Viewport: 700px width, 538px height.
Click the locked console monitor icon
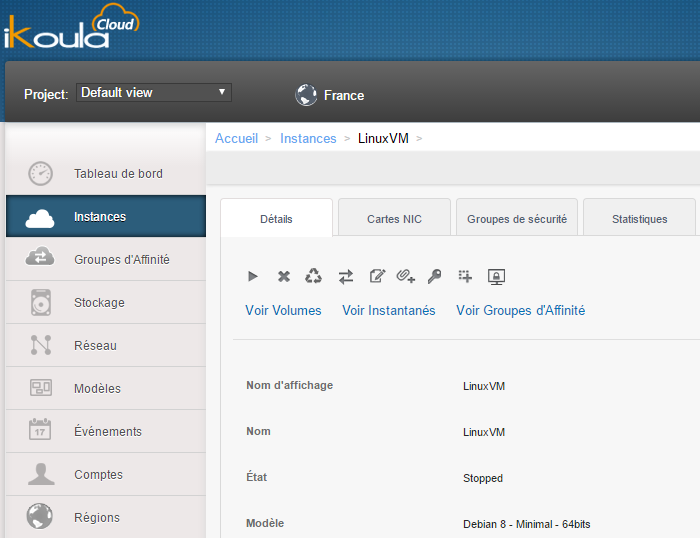[496, 277]
